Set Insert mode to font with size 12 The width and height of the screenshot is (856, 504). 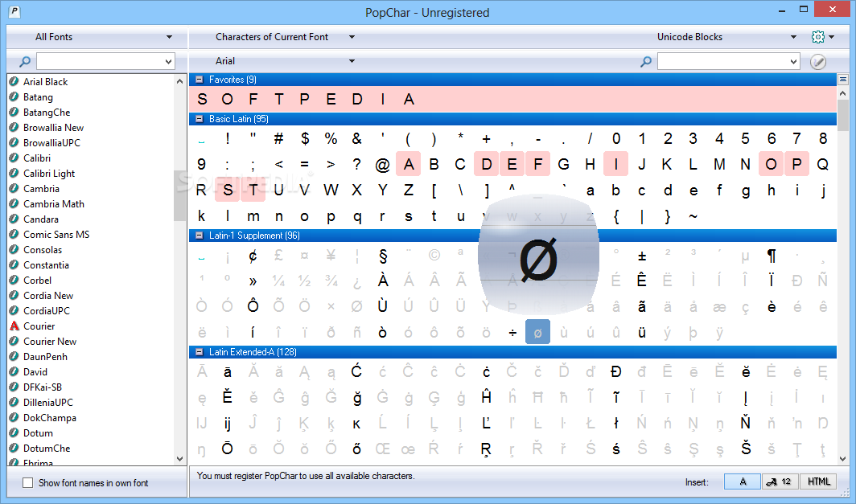click(780, 481)
